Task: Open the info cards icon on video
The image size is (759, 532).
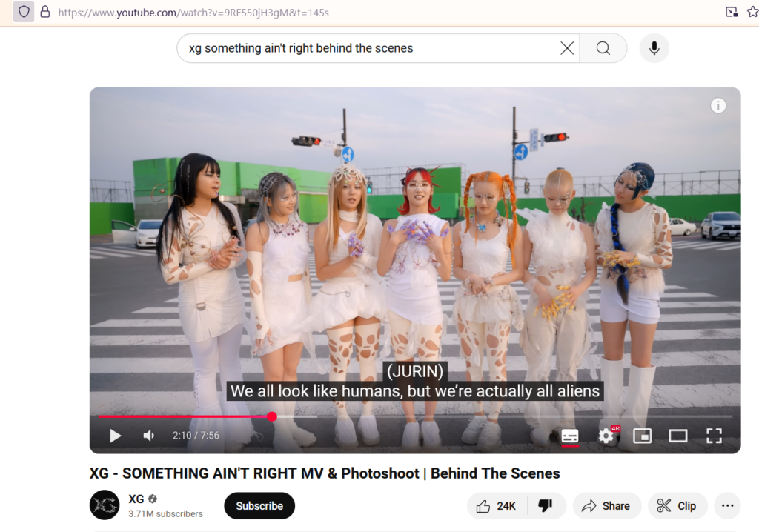Action: tap(718, 105)
